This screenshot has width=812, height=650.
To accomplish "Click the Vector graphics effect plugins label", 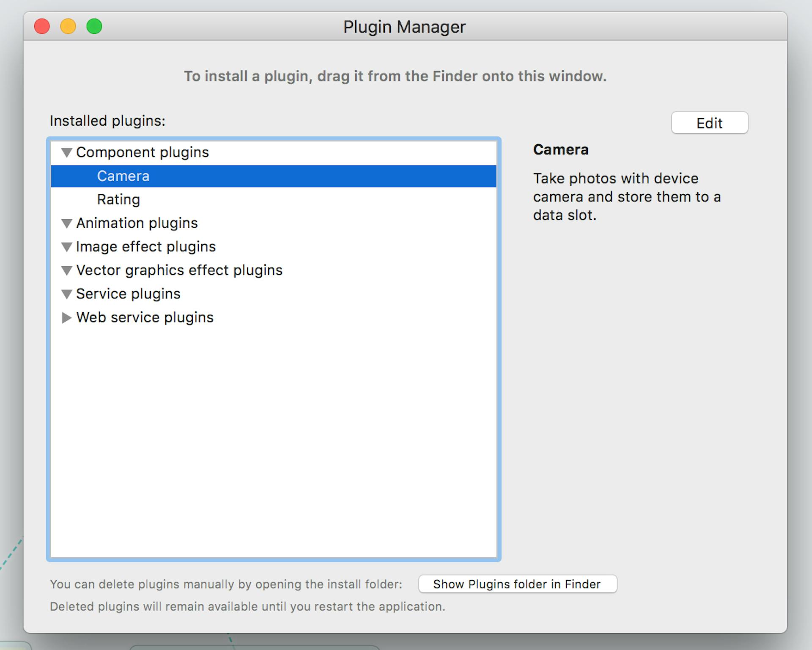I will point(179,270).
